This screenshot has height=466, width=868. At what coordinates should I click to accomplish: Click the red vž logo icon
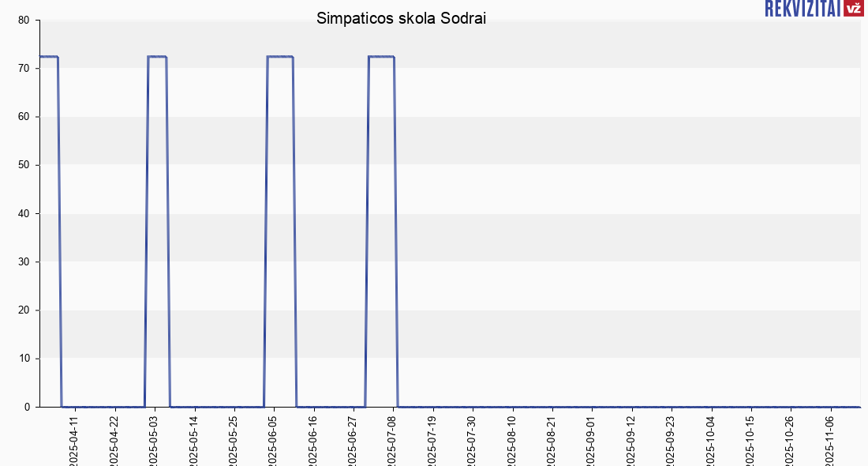point(853,9)
